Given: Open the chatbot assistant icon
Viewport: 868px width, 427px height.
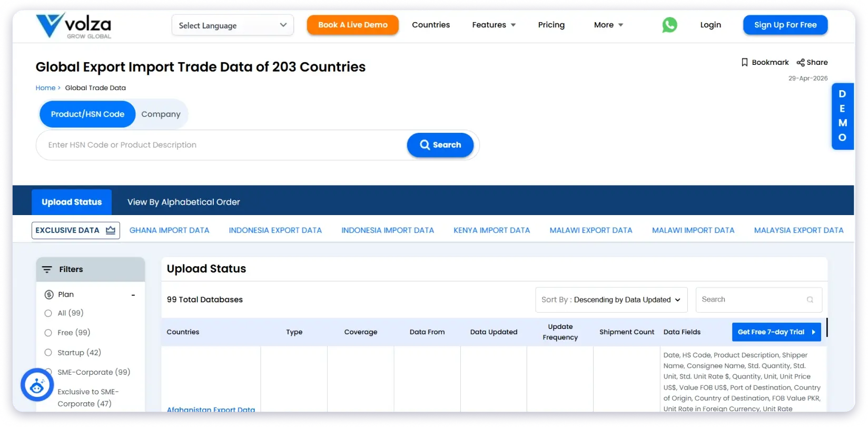Looking at the screenshot, I should (37, 385).
